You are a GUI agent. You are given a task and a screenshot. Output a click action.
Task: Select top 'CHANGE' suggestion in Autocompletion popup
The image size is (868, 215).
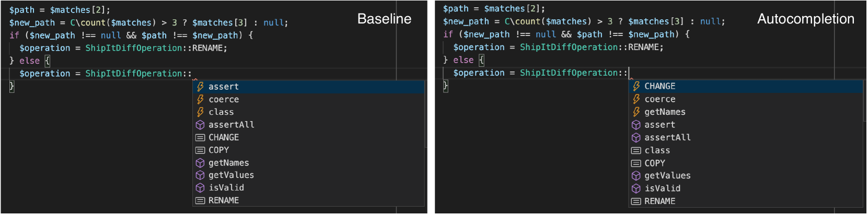(746, 86)
